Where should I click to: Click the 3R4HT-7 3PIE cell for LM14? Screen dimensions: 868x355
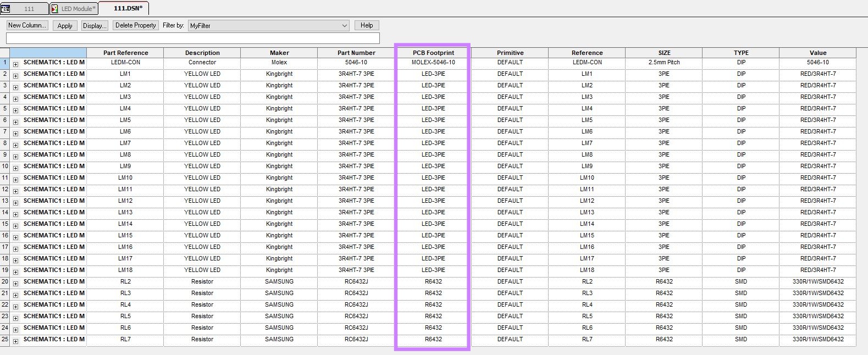point(356,224)
